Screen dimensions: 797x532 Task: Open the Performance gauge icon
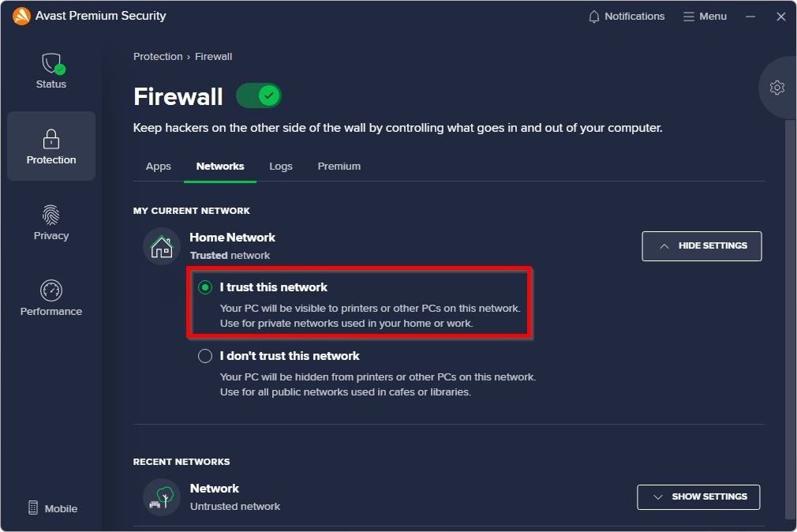pyautogui.click(x=51, y=290)
